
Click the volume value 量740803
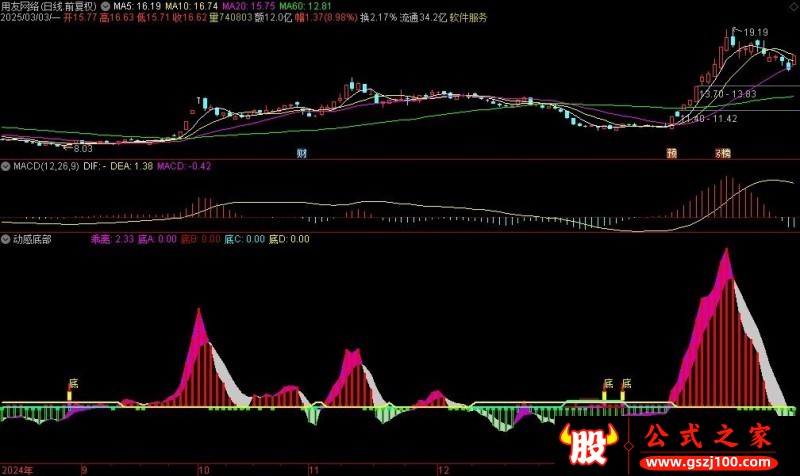[231, 18]
